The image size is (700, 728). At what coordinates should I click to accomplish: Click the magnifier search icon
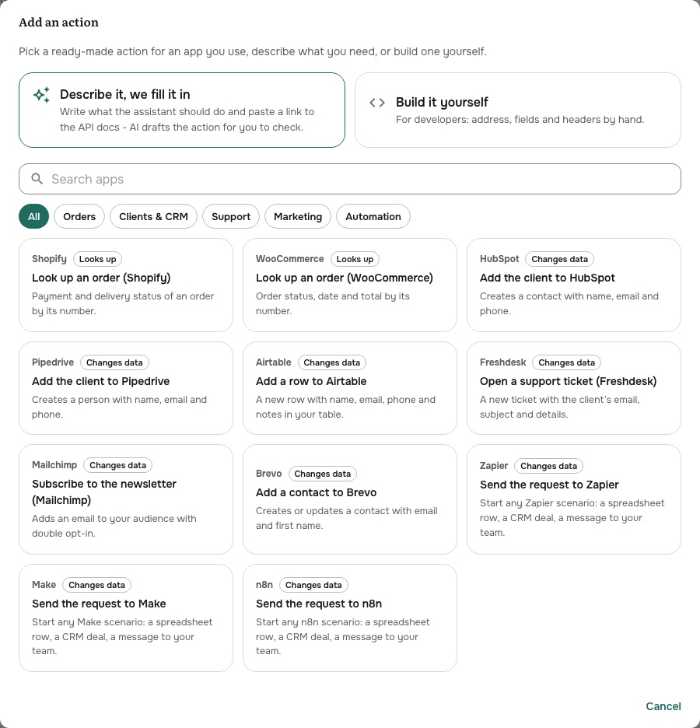37,179
